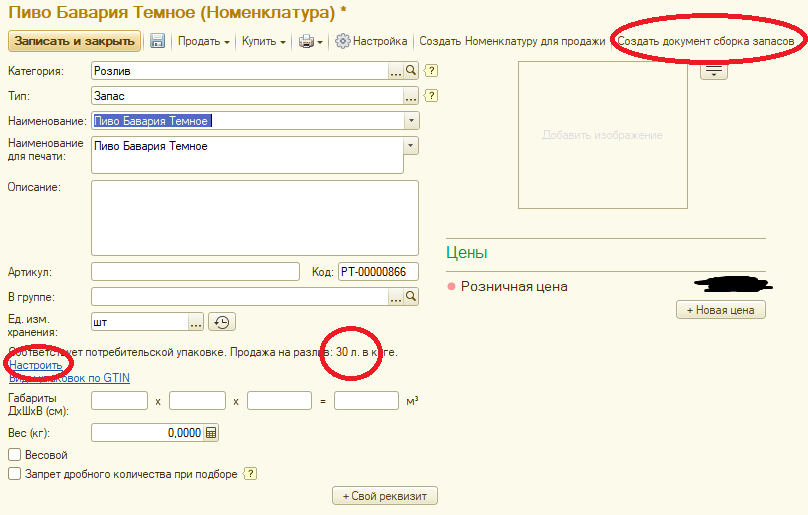The width and height of the screenshot is (808, 515).
Task: Click magnifier icon in Категория field
Action: tap(411, 71)
